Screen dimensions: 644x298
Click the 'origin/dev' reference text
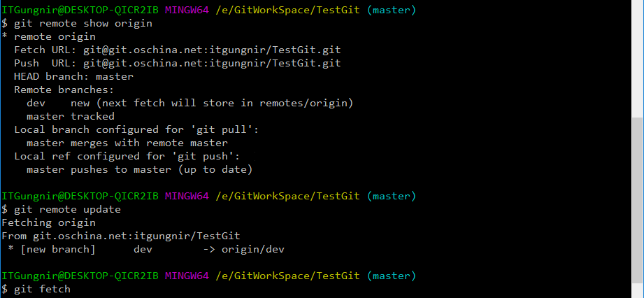252,250
